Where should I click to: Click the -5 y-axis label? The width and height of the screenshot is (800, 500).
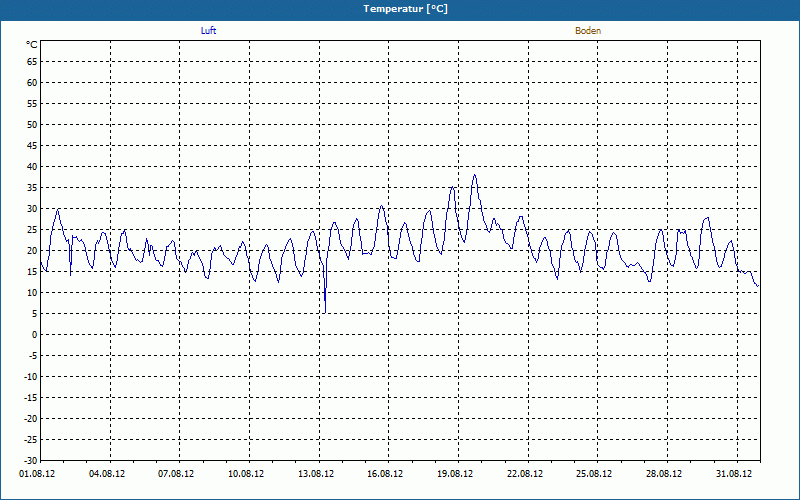33,356
